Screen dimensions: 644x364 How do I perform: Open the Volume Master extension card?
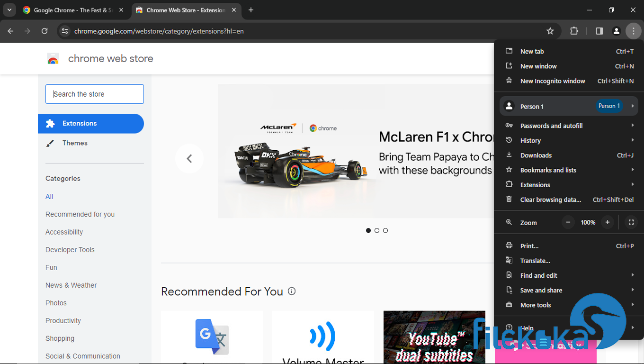[323, 337]
